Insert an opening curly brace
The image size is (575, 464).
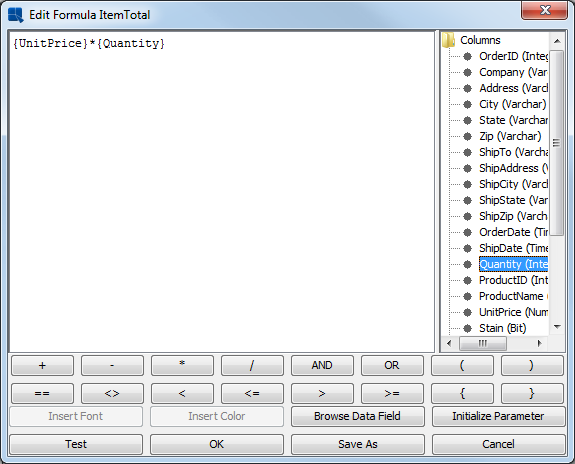462,393
